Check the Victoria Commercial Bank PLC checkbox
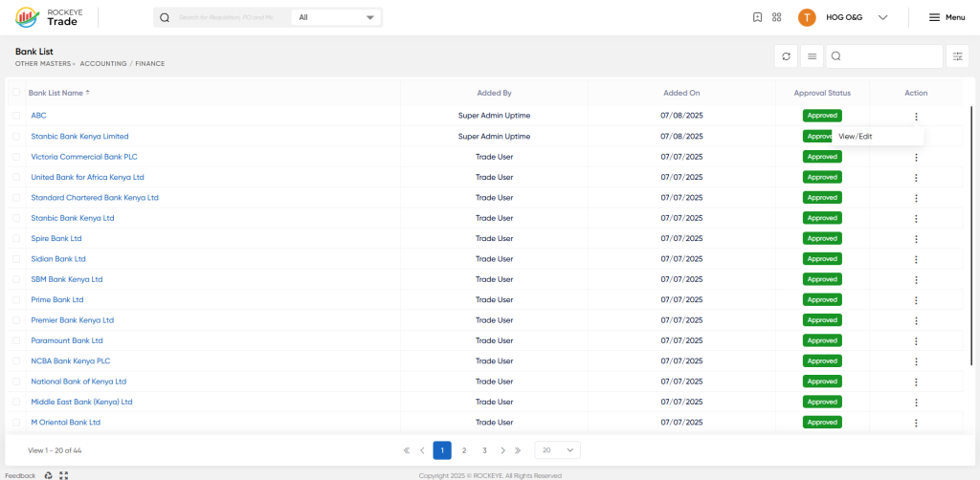 (x=16, y=157)
